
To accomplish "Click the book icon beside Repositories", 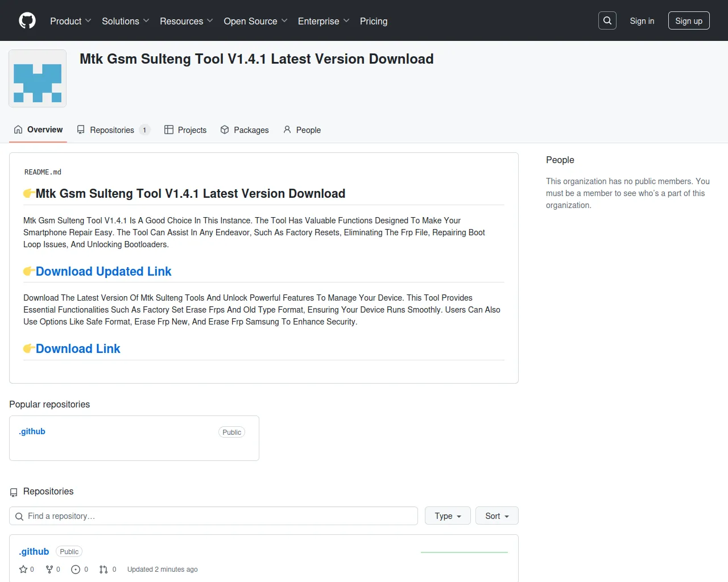I will [x=81, y=130].
